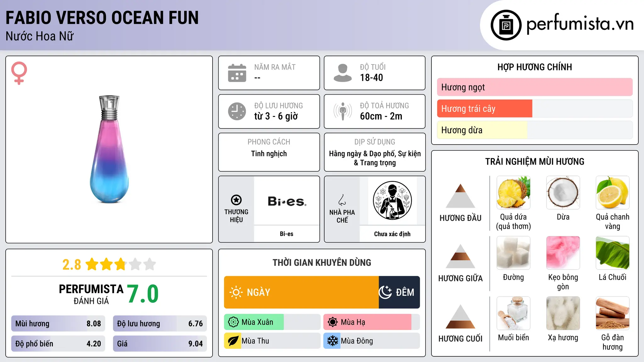Open the cotton candy note image
This screenshot has width=644, height=362.
pos(563,253)
